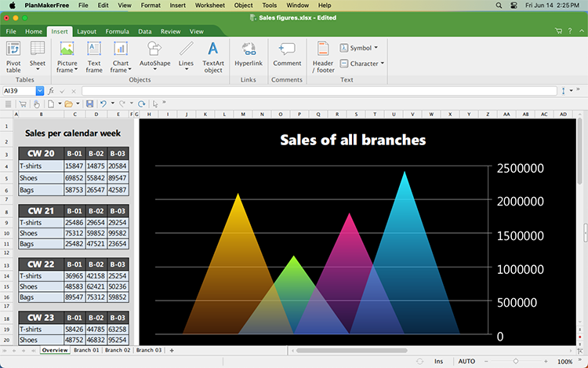Select the Lines drawing tool
Screen dimensions: 588x368
pyautogui.click(x=186, y=55)
